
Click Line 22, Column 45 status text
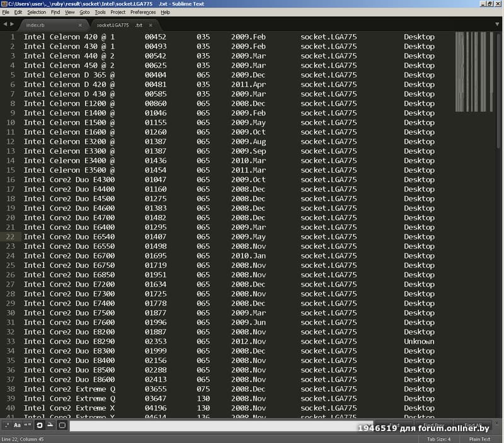pyautogui.click(x=23, y=439)
